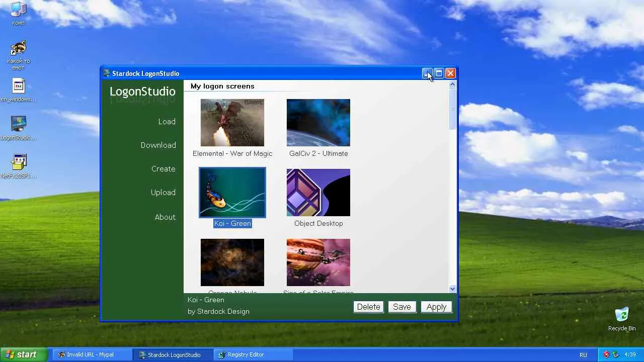This screenshot has width=644, height=362.
Task: Maximize the Stardock LogonStudio window
Action: click(x=439, y=73)
